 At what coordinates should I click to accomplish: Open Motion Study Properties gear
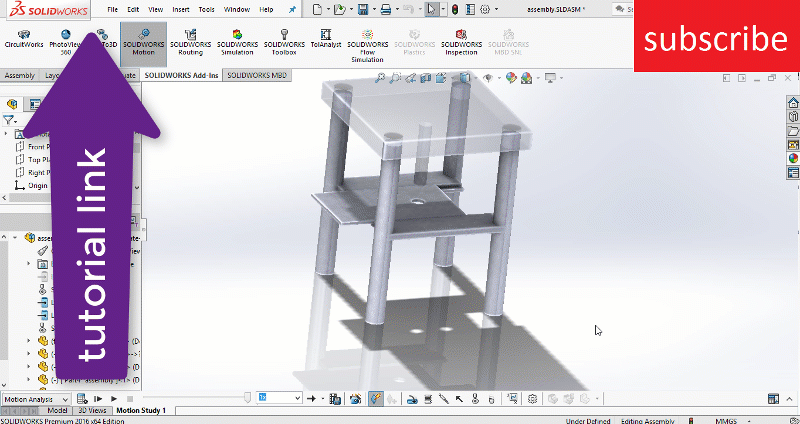[532, 399]
